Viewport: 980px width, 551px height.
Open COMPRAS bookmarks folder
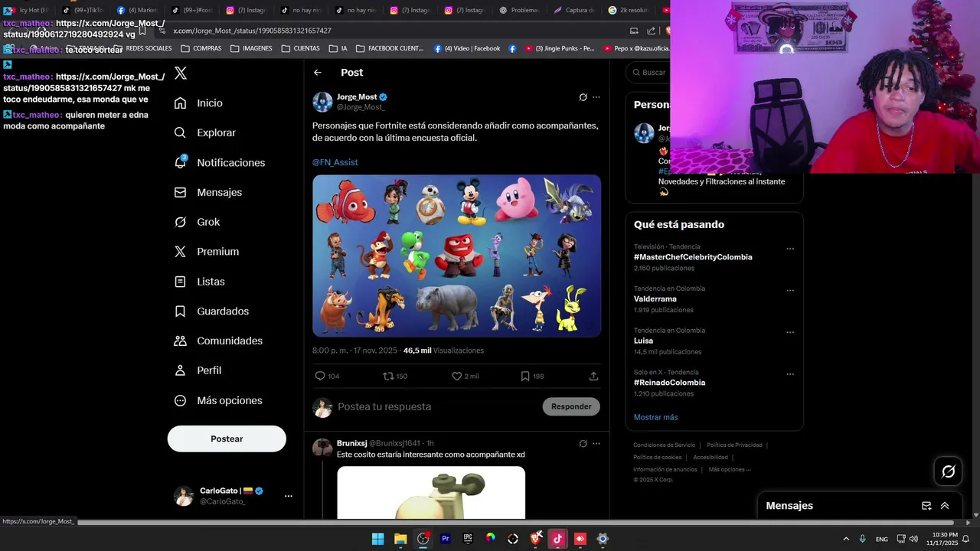click(x=201, y=48)
